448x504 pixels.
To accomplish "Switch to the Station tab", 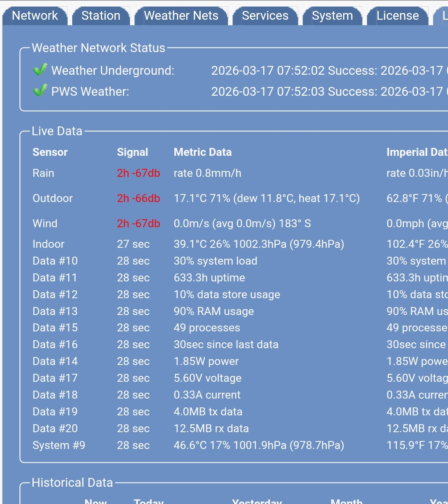I will [x=101, y=16].
